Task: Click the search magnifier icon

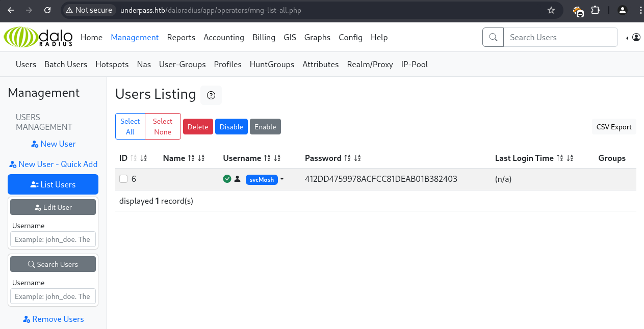Action: 493,37
